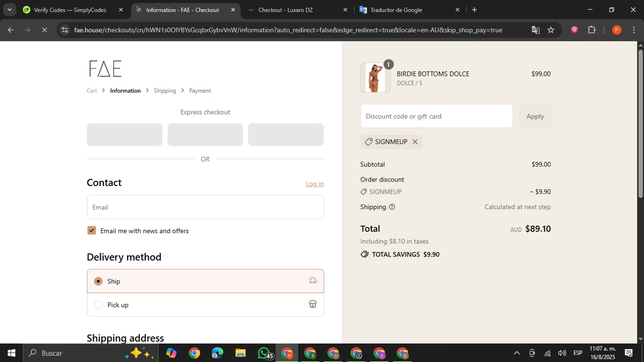Click the Log in link

315,184
